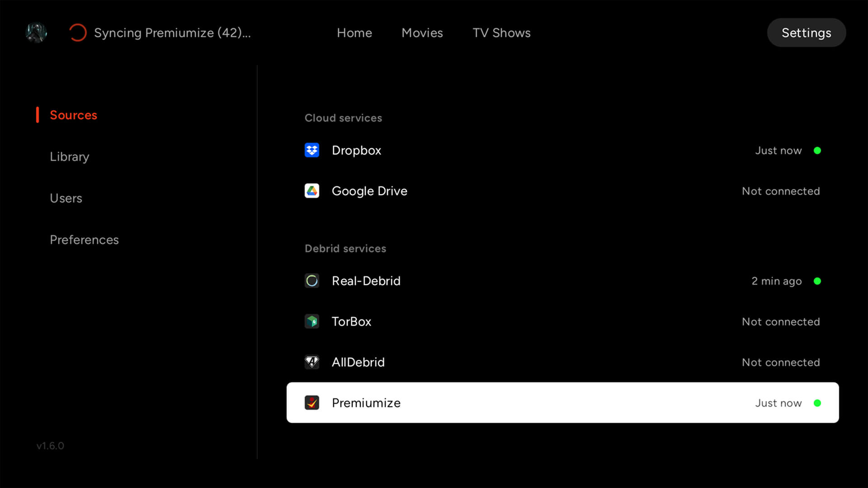The image size is (868, 488).
Task: Click Google Drive 'Not connected' status
Action: [x=781, y=191]
